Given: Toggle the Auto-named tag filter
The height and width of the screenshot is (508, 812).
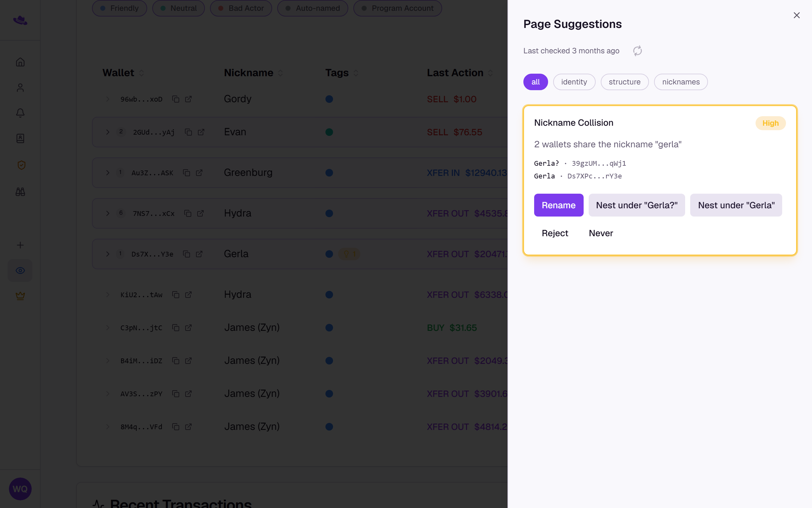Looking at the screenshot, I should tap(312, 8).
